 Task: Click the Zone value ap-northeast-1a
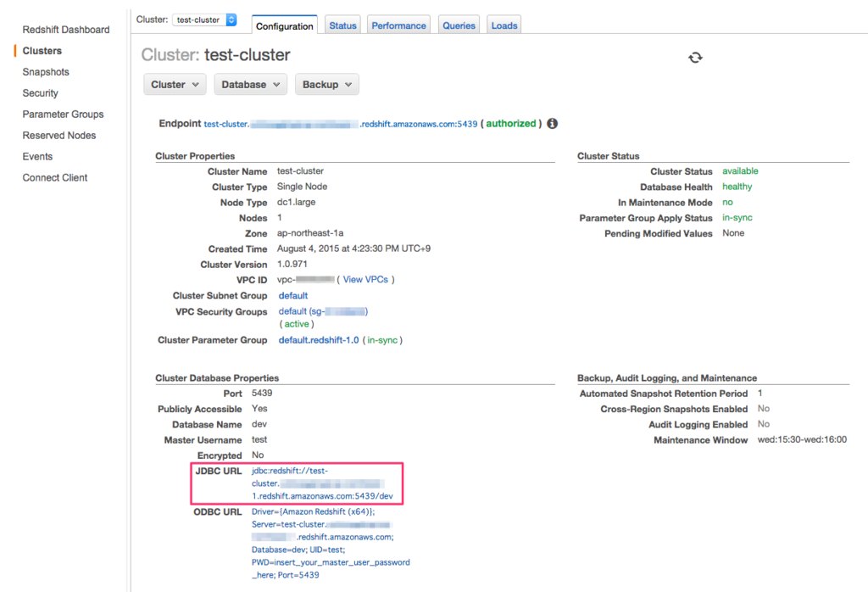point(310,233)
